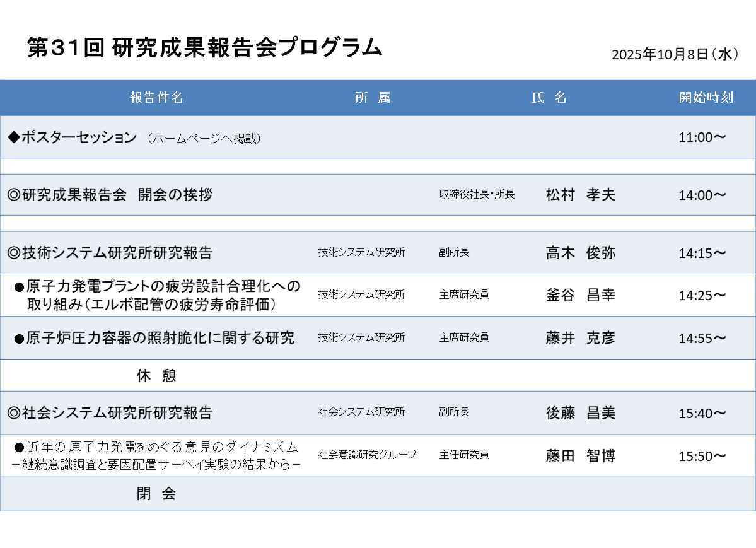Select the date 2025年10月8日(水)
Screen dimensions: 756x548
(675, 54)
